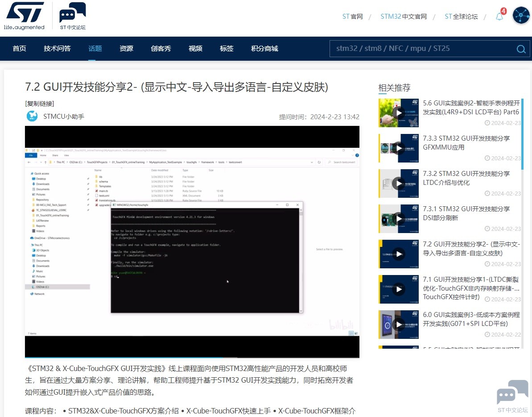
Task: Open 7.2 GUI开发技能分享2 recommended title link
Action: click(471, 249)
